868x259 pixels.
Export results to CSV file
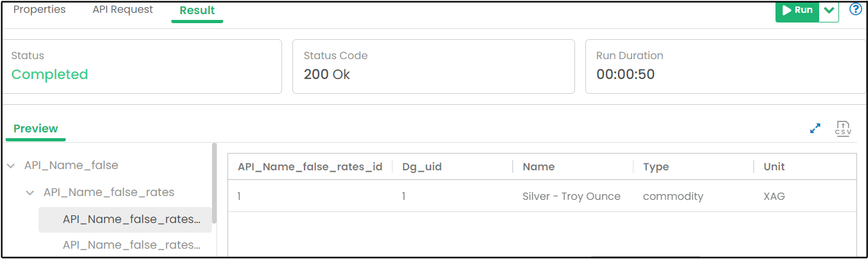(x=843, y=129)
